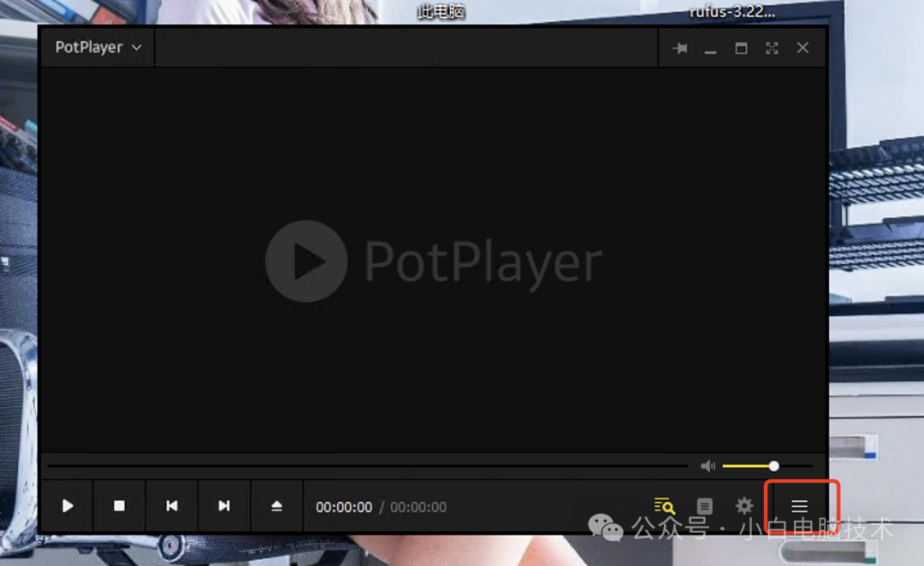Select the rufus-3.22 desktop icon label
924x566 pixels.
[x=732, y=11]
